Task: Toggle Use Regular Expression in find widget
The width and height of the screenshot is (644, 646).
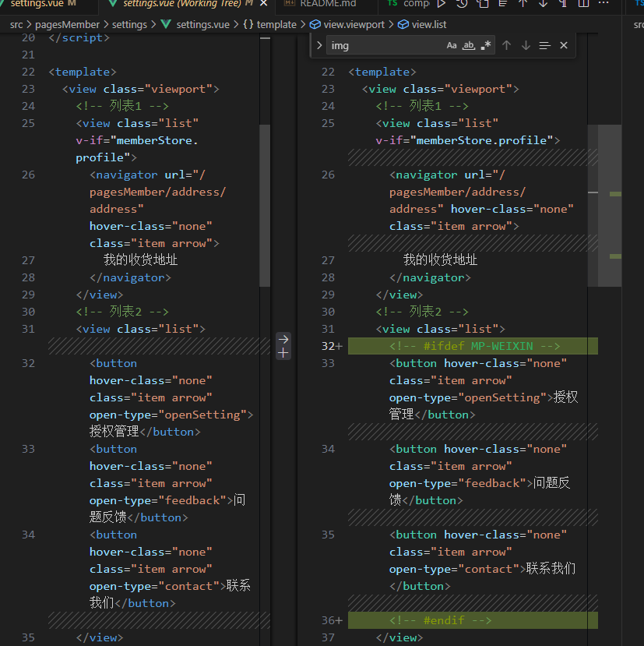Action: 486,45
